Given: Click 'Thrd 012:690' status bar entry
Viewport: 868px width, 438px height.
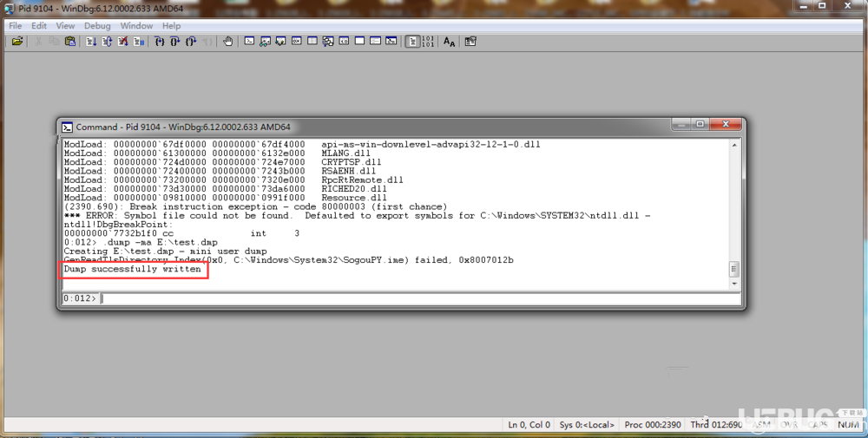Looking at the screenshot, I should (716, 425).
